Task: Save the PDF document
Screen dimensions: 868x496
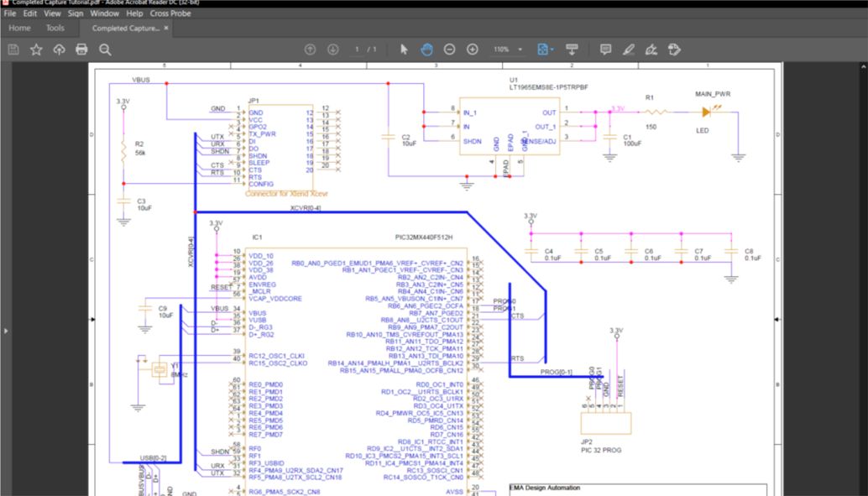Action: point(12,50)
